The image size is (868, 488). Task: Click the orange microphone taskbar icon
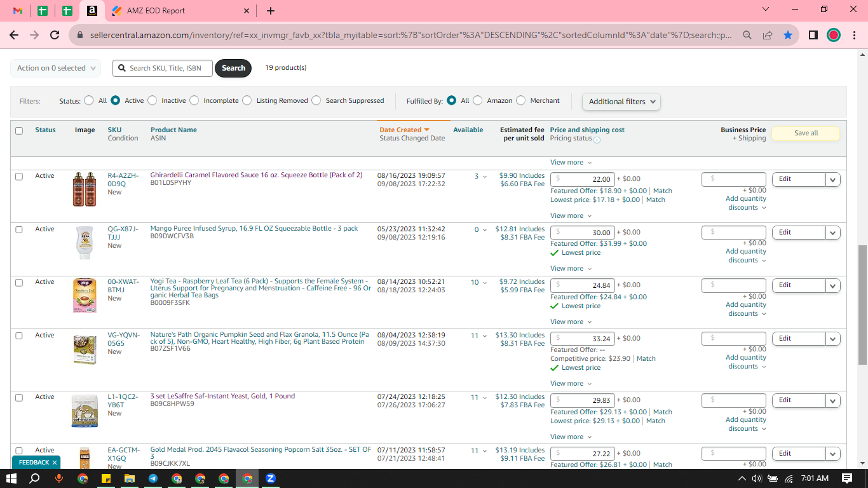coord(58,478)
